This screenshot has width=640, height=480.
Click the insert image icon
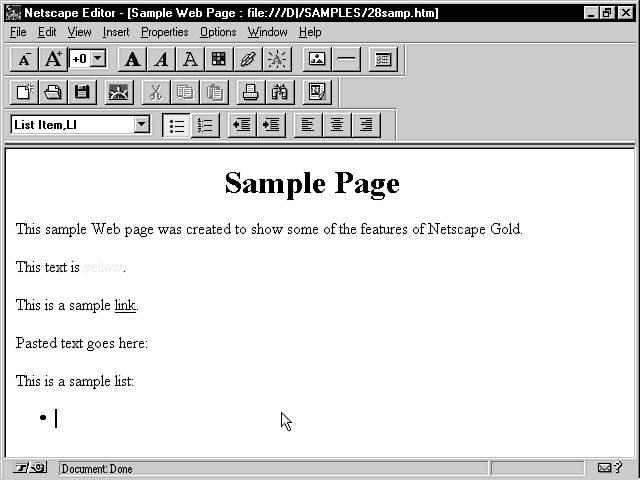(x=317, y=60)
